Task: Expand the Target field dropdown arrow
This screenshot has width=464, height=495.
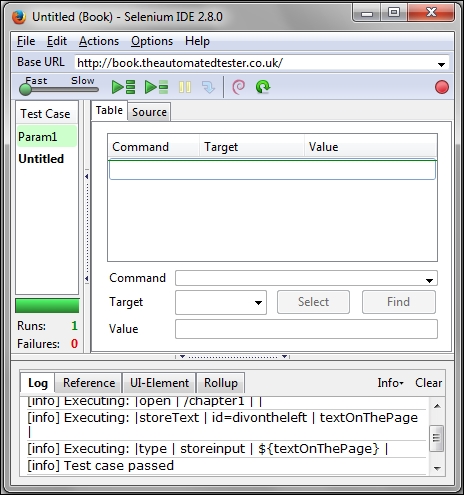Action: 258,303
